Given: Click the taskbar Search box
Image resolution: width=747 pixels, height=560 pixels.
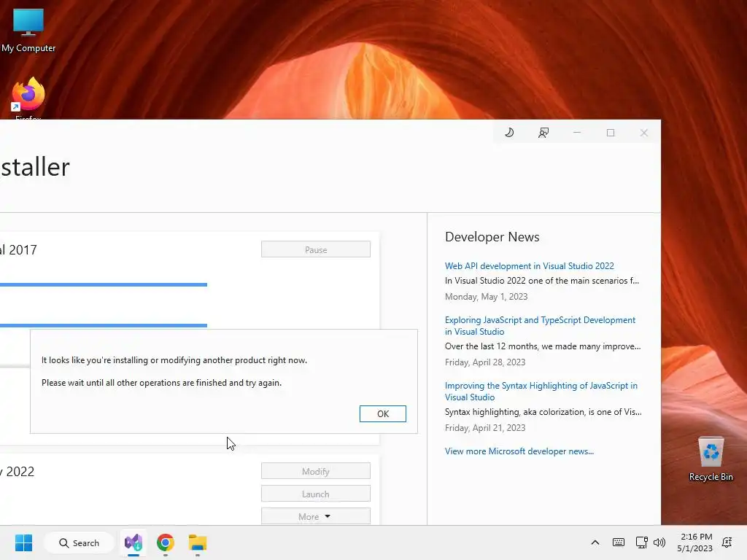Looking at the screenshot, I should 79,542.
